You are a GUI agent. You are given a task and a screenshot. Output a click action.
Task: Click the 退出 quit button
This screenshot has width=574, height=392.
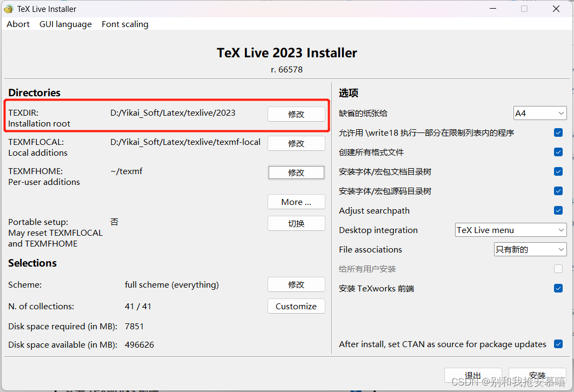point(473,376)
